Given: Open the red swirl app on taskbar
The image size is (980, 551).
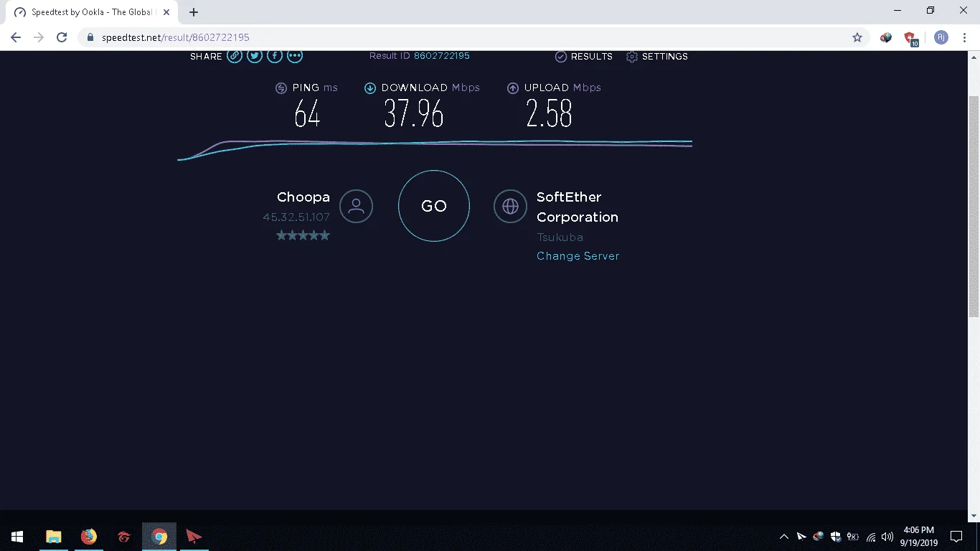Looking at the screenshot, I should (x=123, y=537).
